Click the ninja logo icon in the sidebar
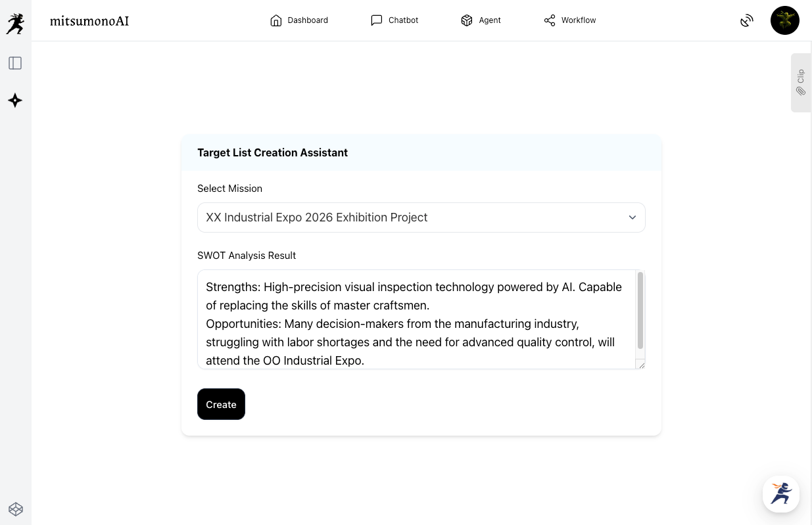812x525 pixels. tap(15, 24)
